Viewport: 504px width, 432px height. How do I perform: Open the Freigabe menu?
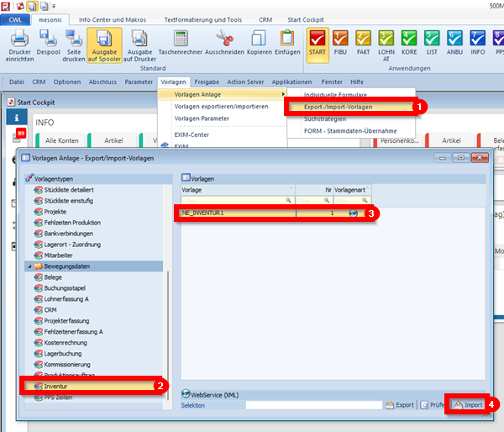coord(207,82)
